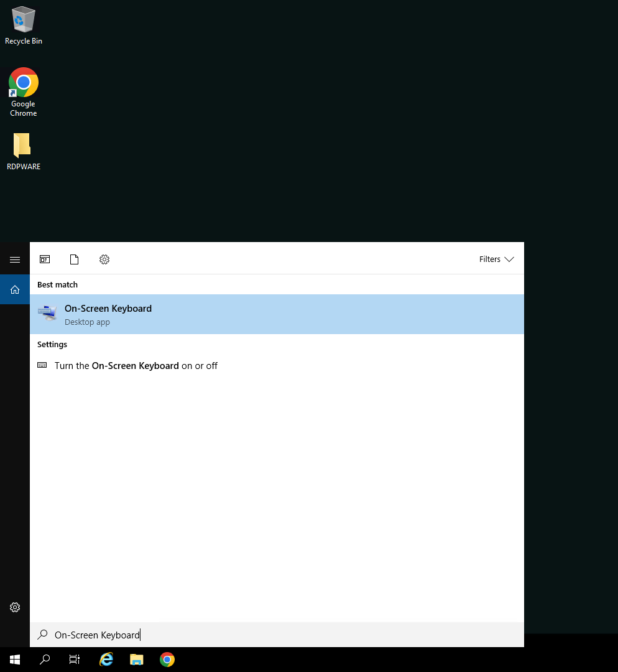
Task: Open search settings gear in sidebar
Action: (15, 607)
